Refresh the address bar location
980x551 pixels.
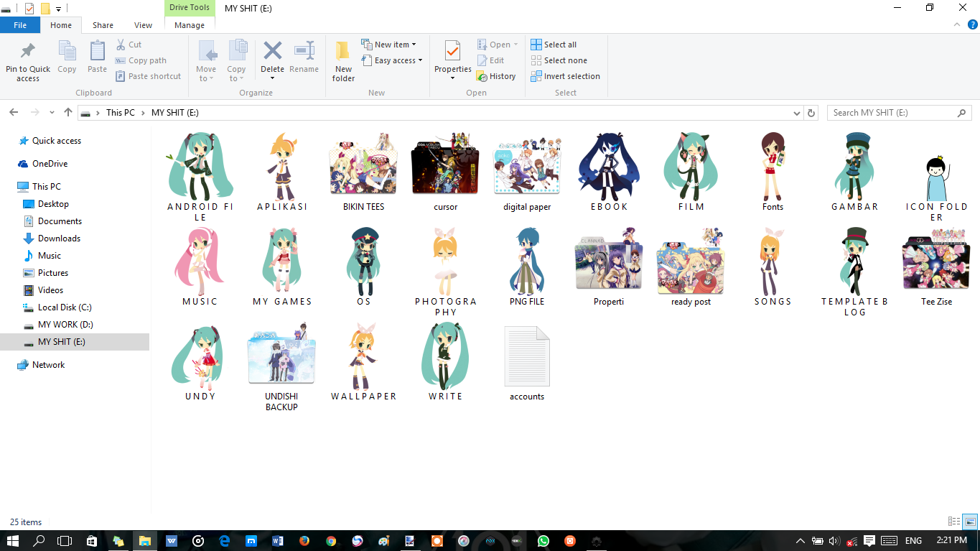pyautogui.click(x=811, y=113)
